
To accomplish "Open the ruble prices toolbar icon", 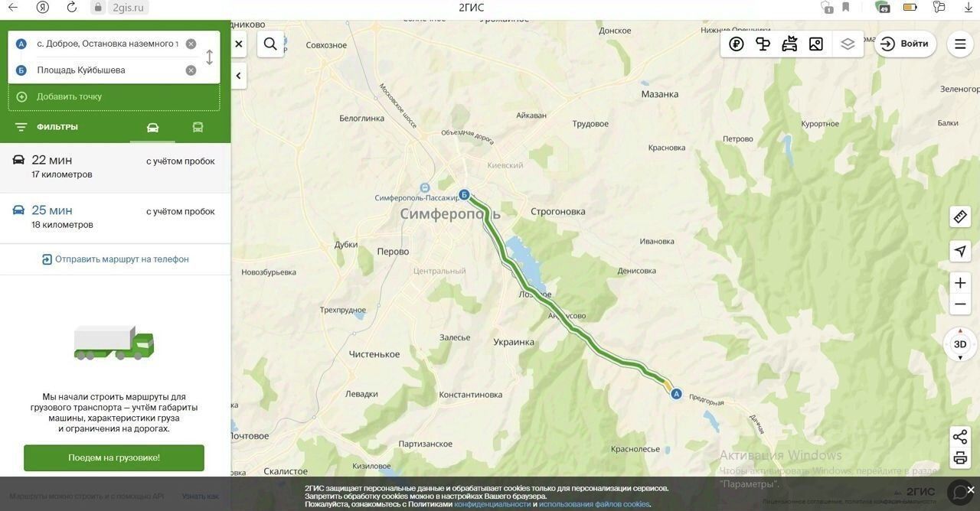I will coord(737,44).
